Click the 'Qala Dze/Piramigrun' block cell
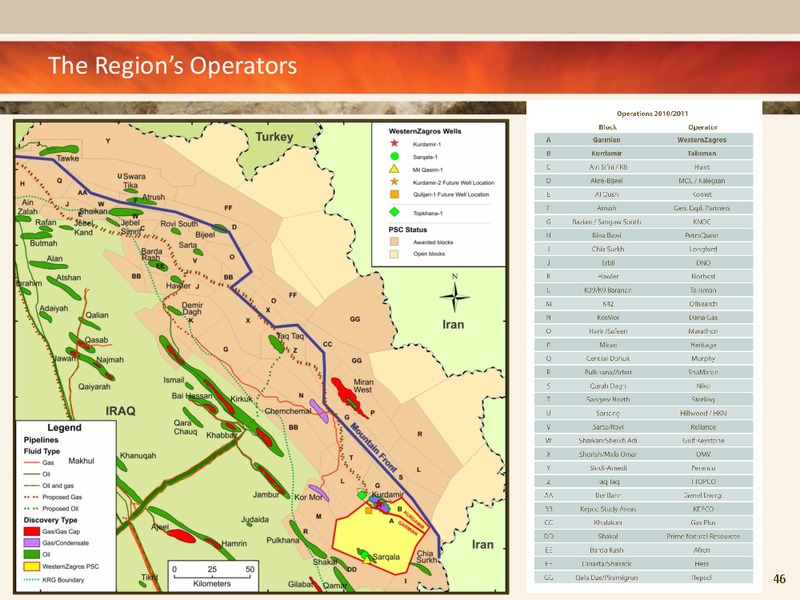The height and width of the screenshot is (600, 800). pos(607,578)
